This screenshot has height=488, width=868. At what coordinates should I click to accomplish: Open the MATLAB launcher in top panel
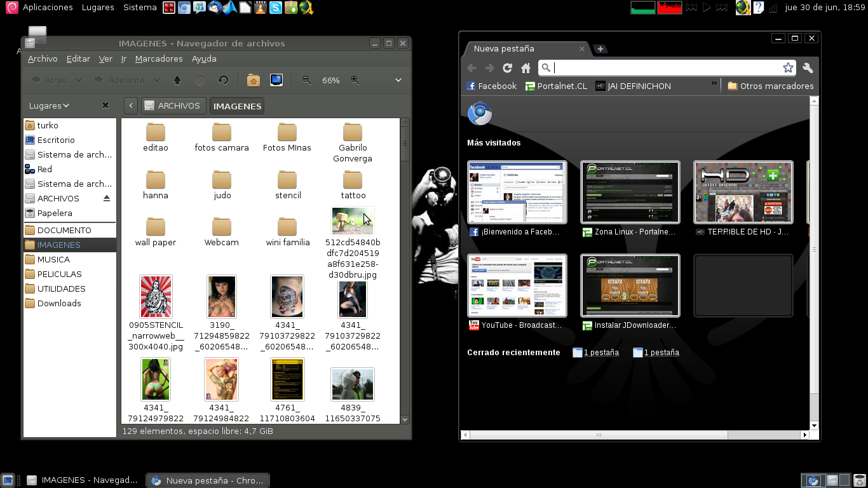[230, 8]
